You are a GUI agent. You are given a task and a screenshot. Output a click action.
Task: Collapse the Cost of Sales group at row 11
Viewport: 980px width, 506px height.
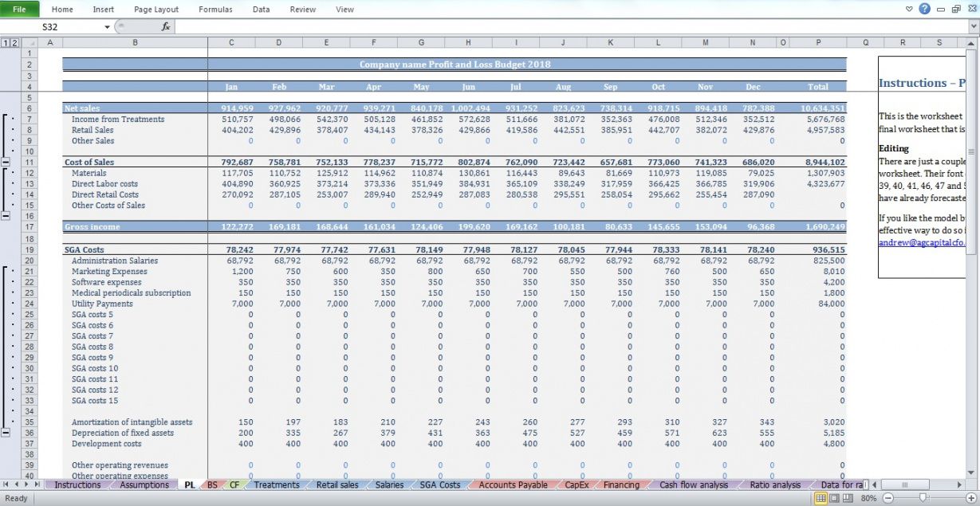pyautogui.click(x=7, y=162)
